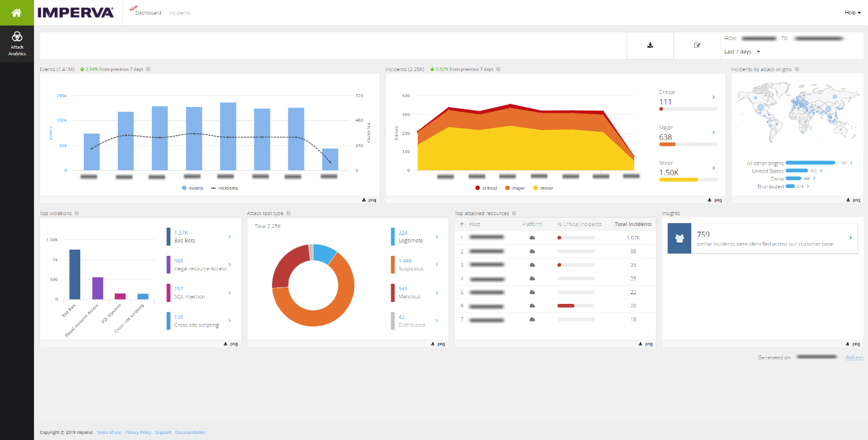Download the Events chart as png
This screenshot has width=868, height=440.
tap(367, 199)
